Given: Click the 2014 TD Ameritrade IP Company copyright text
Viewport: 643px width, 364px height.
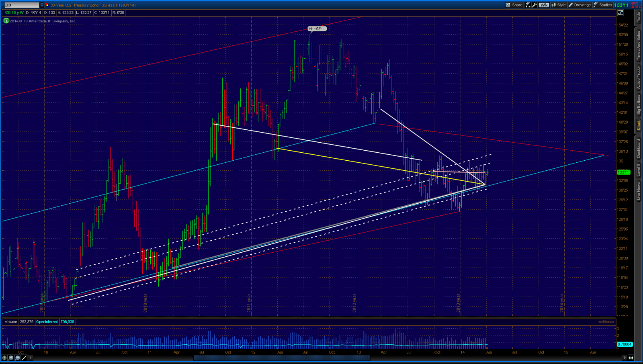Looking at the screenshot, I should pyautogui.click(x=43, y=21).
